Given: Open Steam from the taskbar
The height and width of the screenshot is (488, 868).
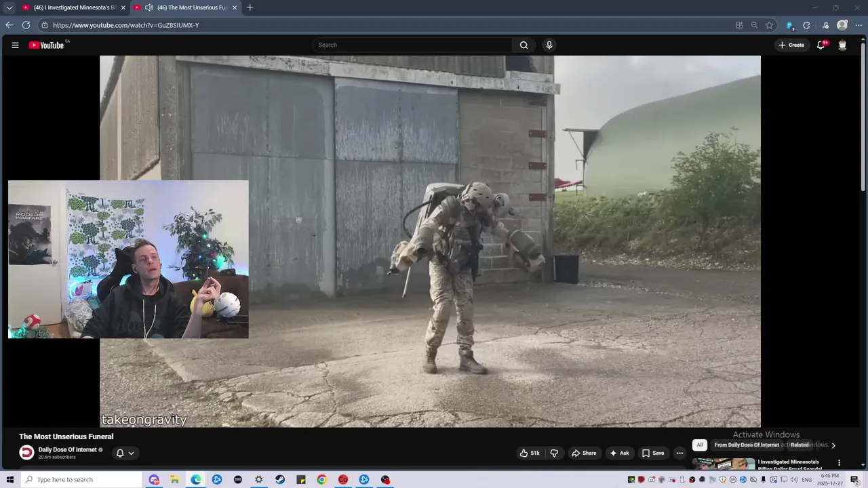Looking at the screenshot, I should [x=280, y=479].
